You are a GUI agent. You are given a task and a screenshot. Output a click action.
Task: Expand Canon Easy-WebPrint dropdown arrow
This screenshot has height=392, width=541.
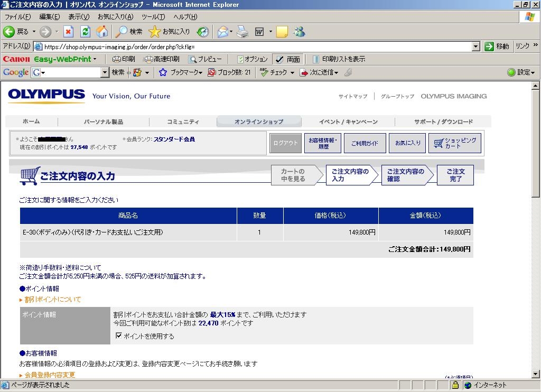pyautogui.click(x=95, y=59)
